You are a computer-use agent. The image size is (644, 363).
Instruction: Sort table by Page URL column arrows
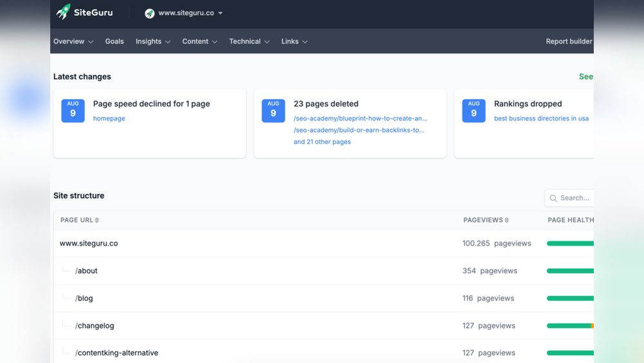point(97,221)
